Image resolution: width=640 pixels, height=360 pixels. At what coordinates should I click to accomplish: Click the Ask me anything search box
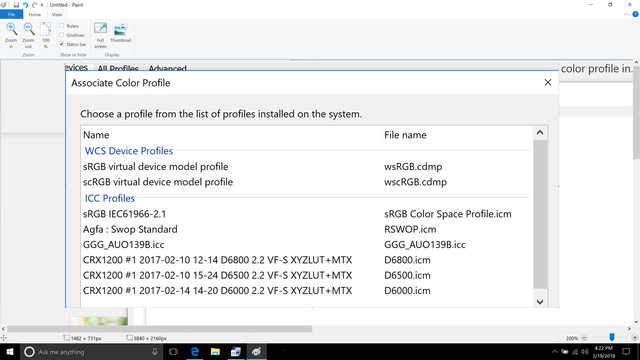coord(91,352)
